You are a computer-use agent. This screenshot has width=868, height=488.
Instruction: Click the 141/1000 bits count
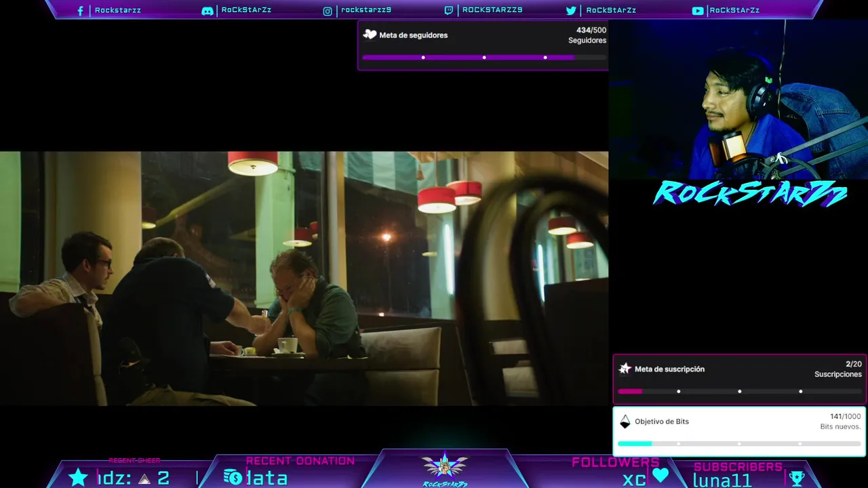pyautogui.click(x=846, y=416)
